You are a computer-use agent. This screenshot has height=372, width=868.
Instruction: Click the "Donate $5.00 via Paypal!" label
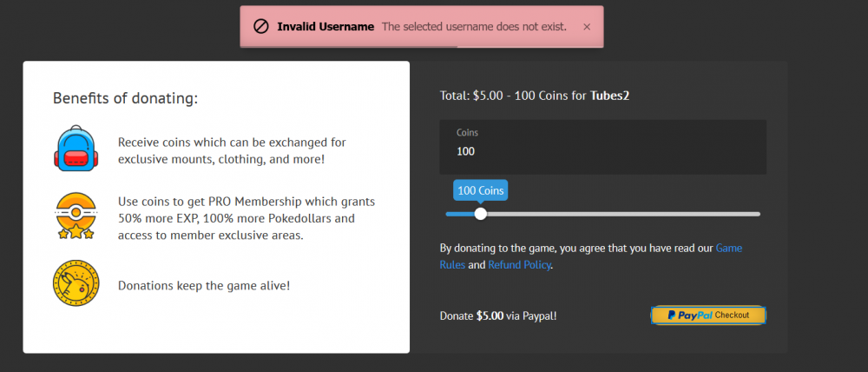click(x=498, y=316)
